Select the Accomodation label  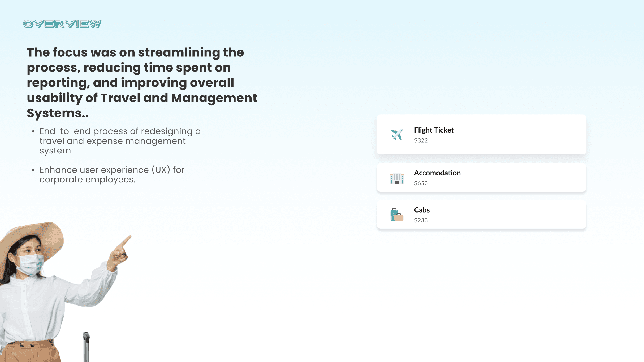[x=437, y=173]
